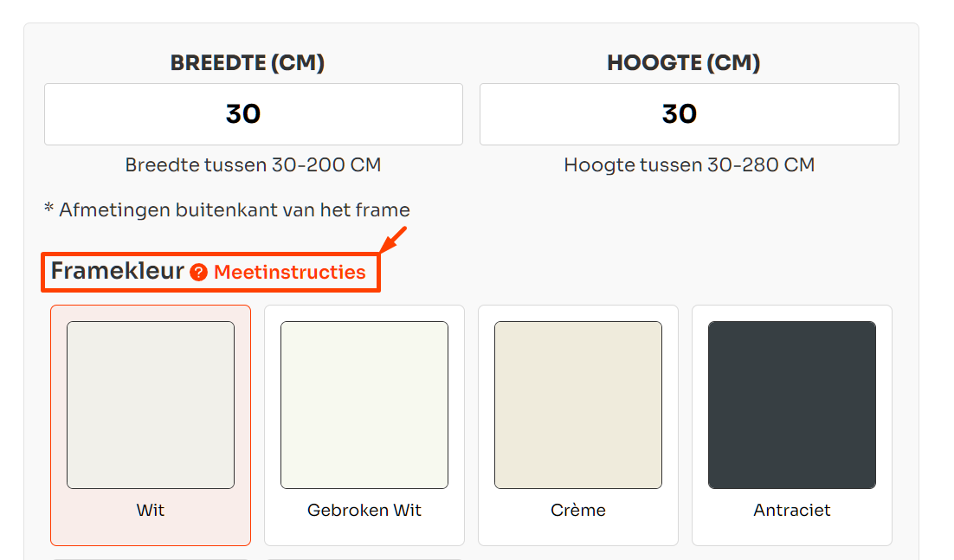Click the Antraciet option label

pos(792,510)
